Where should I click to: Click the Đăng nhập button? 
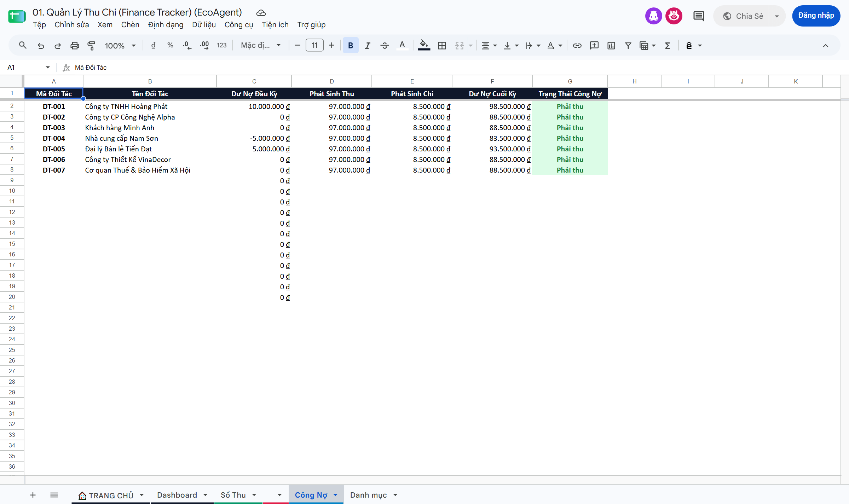click(816, 16)
